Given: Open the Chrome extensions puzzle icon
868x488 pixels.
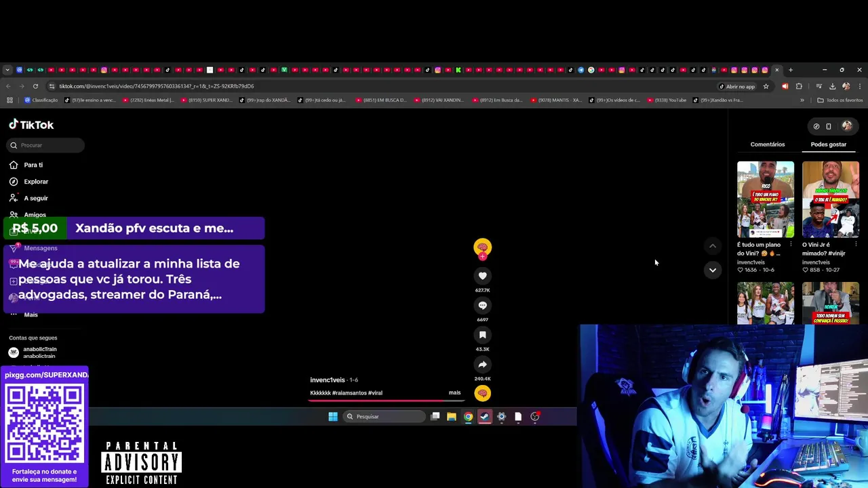Looking at the screenshot, I should coord(799,86).
